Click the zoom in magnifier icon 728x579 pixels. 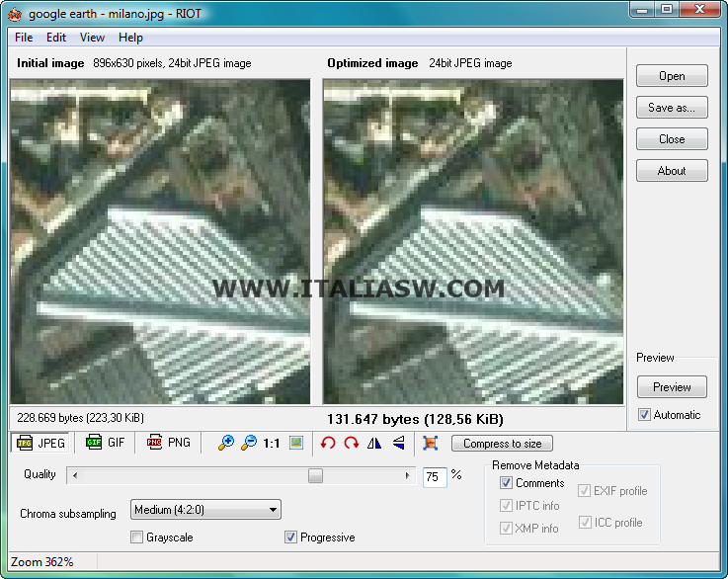226,443
